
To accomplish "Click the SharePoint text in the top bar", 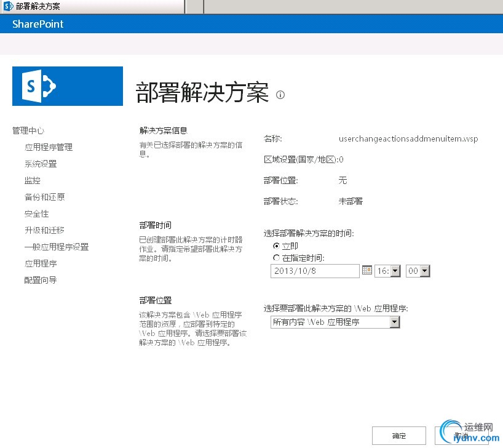I will click(x=38, y=24).
